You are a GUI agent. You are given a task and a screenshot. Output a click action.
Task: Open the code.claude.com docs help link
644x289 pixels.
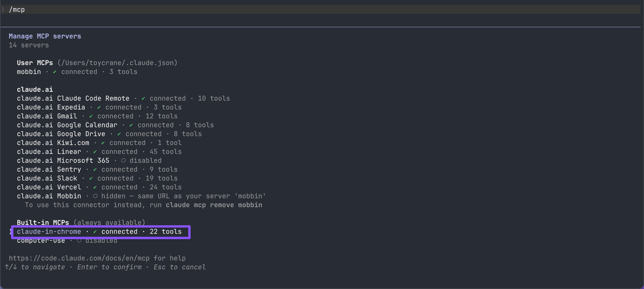tap(79, 258)
